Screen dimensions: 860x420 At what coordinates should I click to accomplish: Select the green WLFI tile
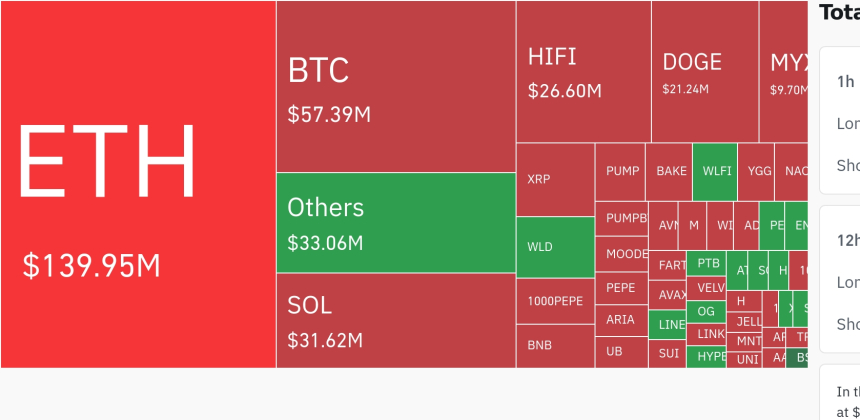click(715, 171)
